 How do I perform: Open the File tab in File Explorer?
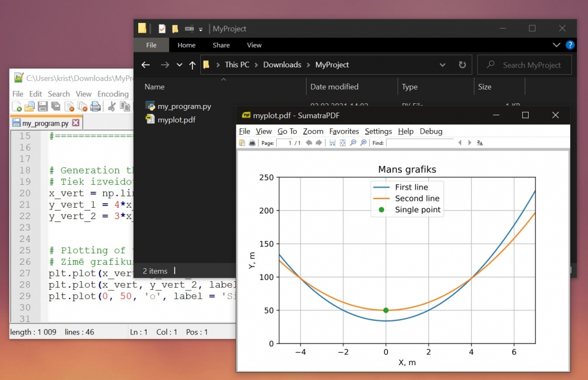pos(151,45)
